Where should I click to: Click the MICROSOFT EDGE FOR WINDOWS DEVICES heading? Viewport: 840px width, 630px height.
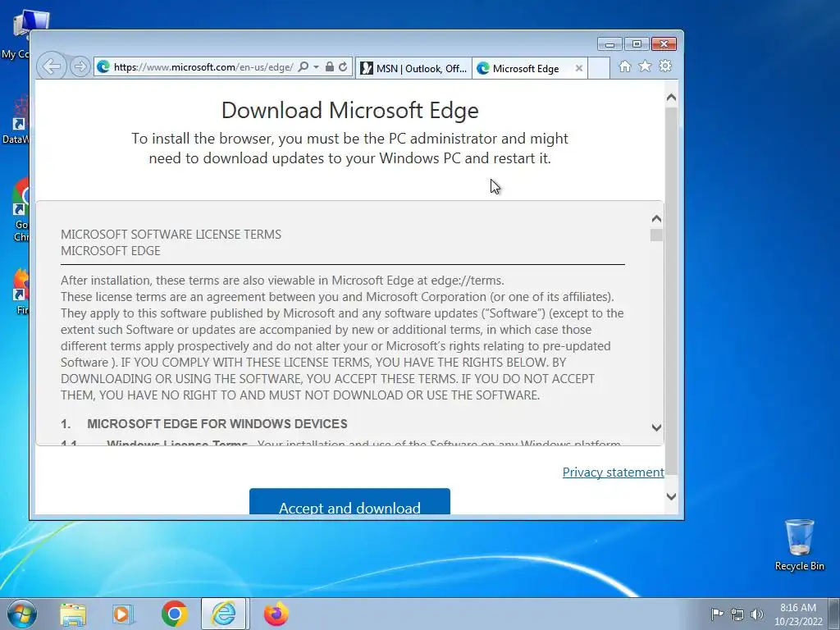pyautogui.click(x=217, y=424)
